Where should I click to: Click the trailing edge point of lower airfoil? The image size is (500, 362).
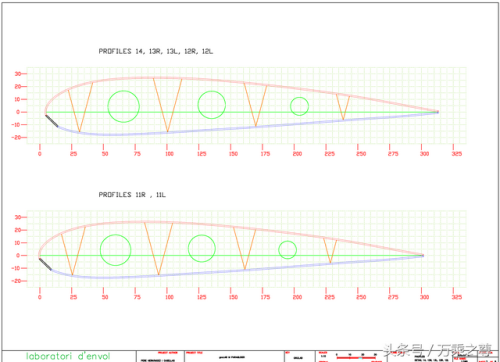[x=423, y=256]
